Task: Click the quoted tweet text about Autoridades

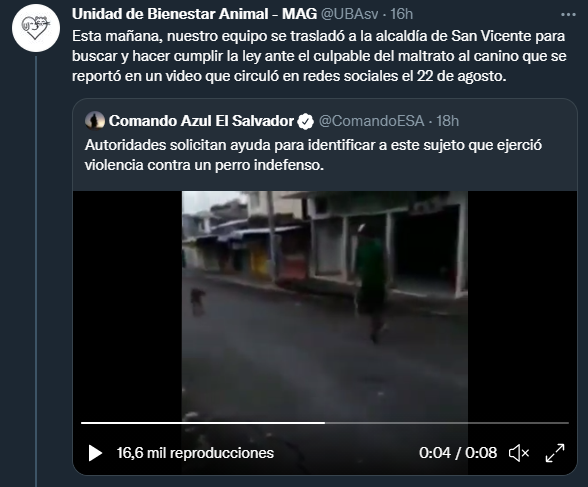Action: [x=313, y=155]
